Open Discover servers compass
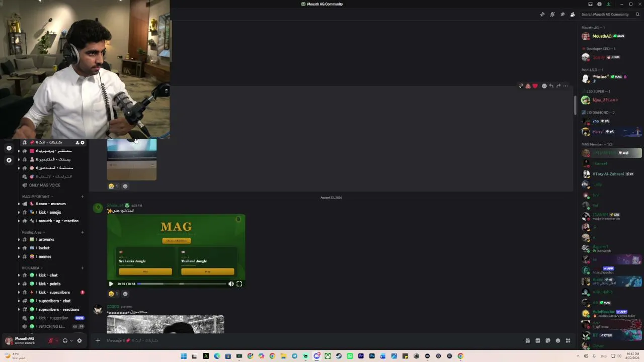Image resolution: width=644 pixels, height=362 pixels. [x=9, y=160]
